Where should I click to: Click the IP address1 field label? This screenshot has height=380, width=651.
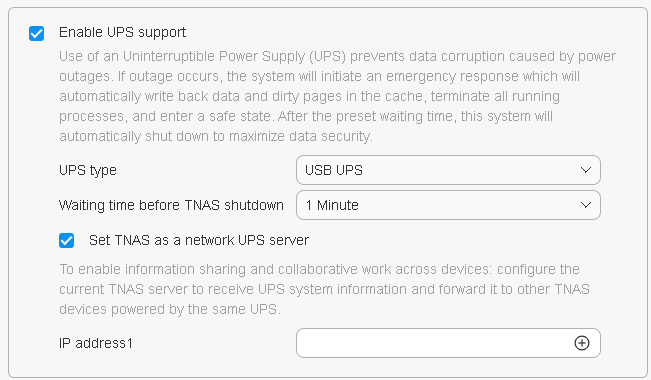point(96,343)
